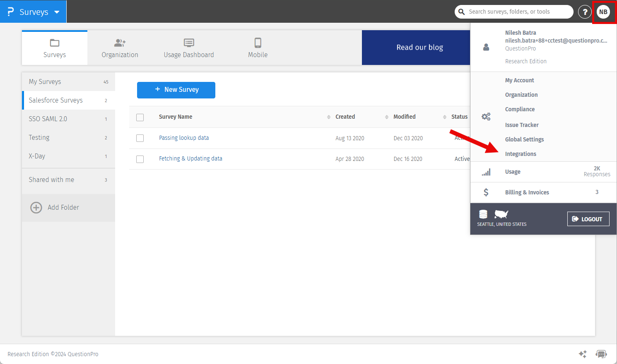Toggle the select-all surveys checkbox

(140, 117)
